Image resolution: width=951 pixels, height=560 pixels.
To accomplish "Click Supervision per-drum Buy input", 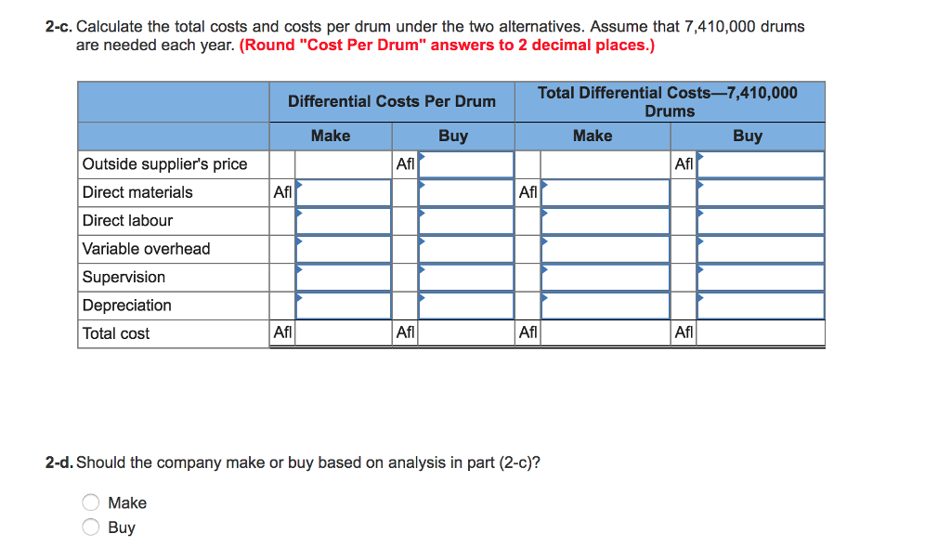I will click(466, 278).
